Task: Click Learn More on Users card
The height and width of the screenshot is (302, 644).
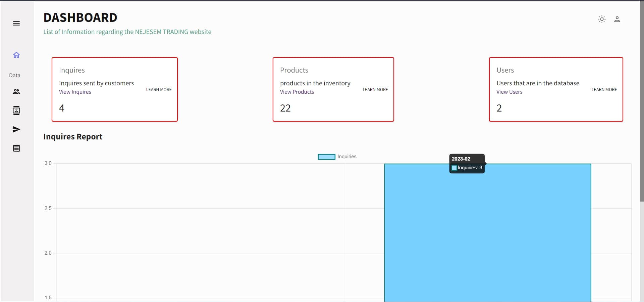Action: pyautogui.click(x=604, y=90)
